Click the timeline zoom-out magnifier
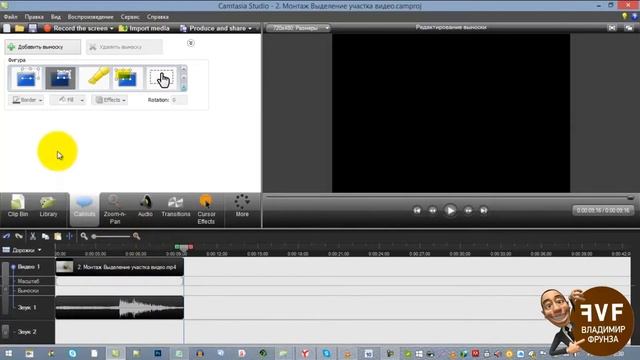The width and height of the screenshot is (640, 360). click(x=84, y=236)
